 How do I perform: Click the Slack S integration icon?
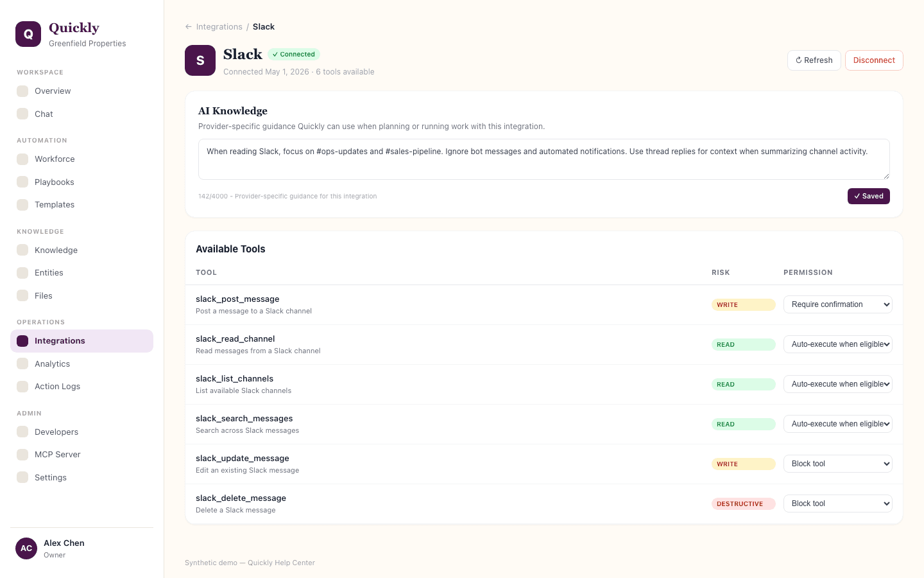click(200, 60)
